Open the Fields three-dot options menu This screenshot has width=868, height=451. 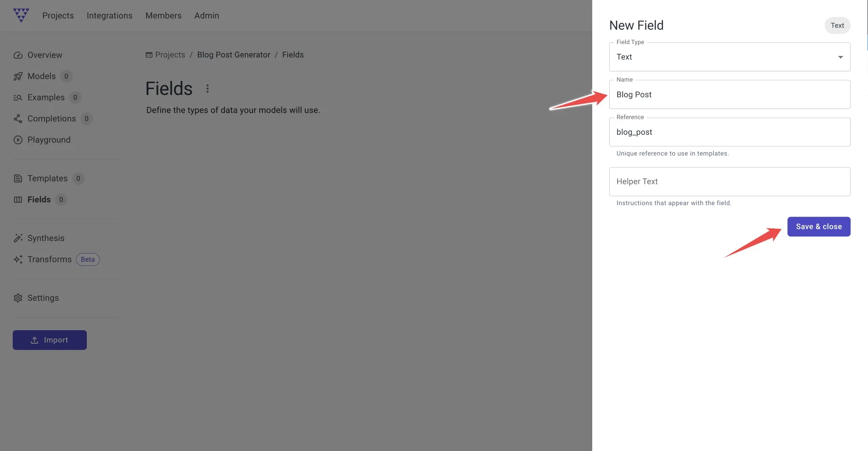[x=208, y=89]
